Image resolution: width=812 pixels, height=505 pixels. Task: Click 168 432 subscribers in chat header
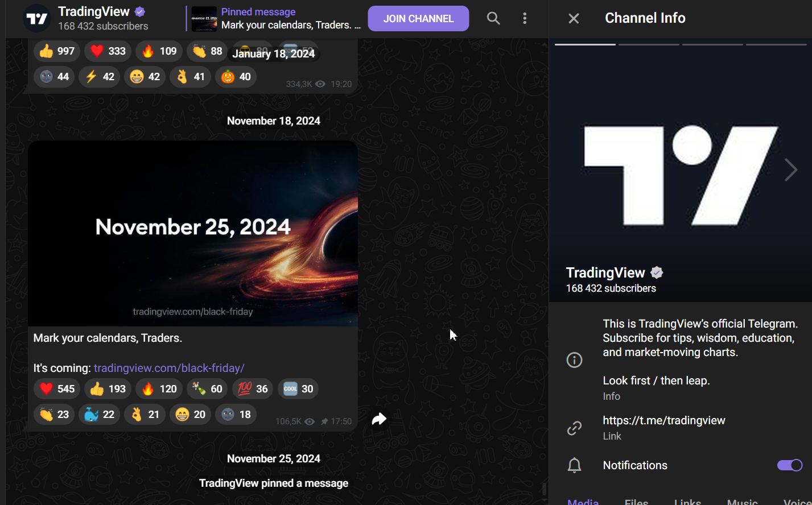coord(103,26)
